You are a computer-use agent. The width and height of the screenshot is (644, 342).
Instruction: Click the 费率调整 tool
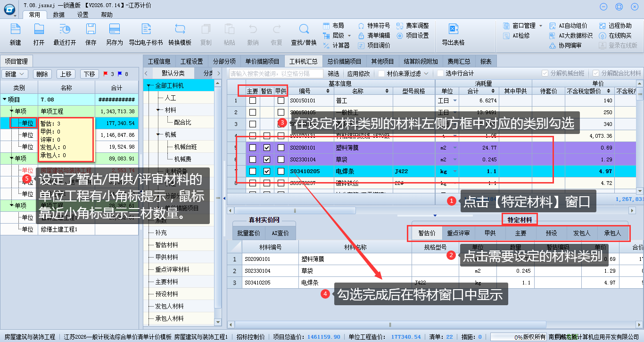click(x=413, y=25)
